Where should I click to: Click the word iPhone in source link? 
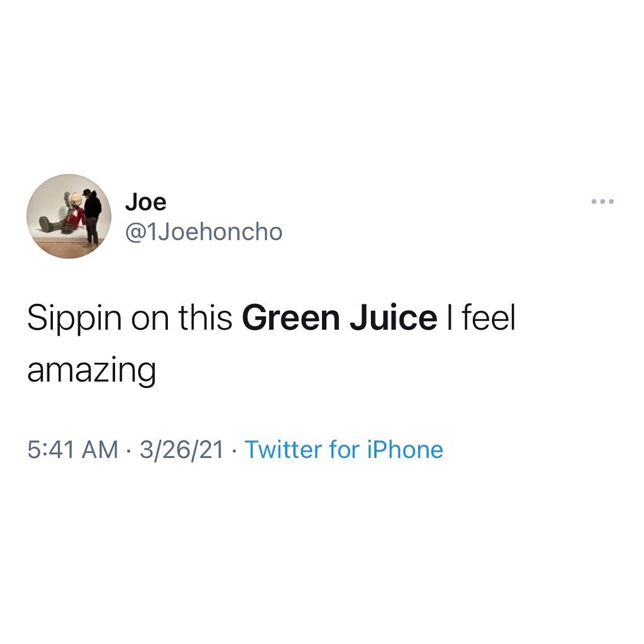coord(405,449)
